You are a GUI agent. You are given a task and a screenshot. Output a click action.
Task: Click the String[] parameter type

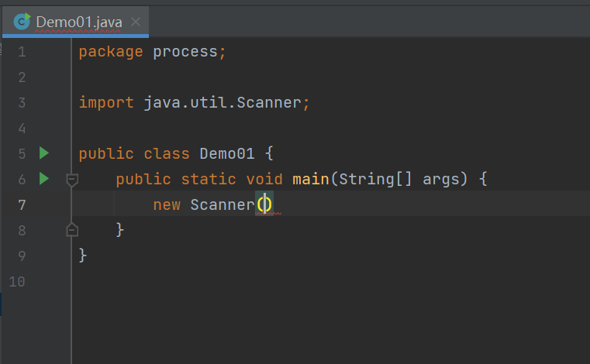coord(375,179)
